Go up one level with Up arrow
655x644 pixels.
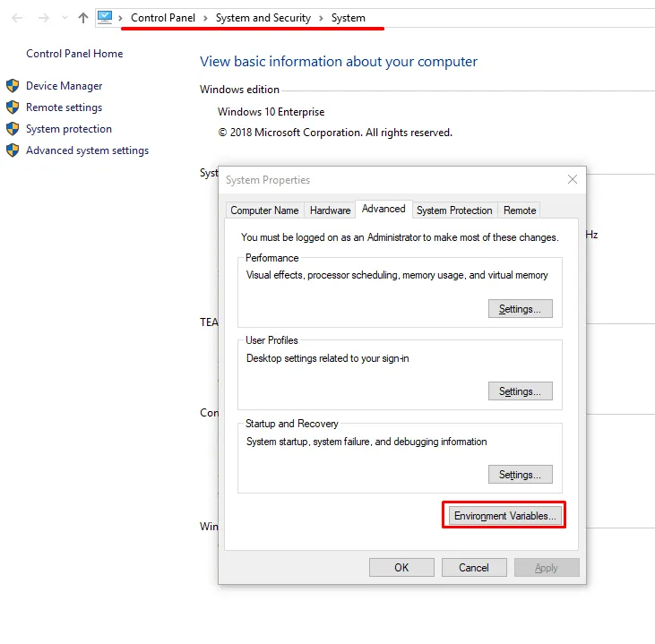pyautogui.click(x=83, y=18)
